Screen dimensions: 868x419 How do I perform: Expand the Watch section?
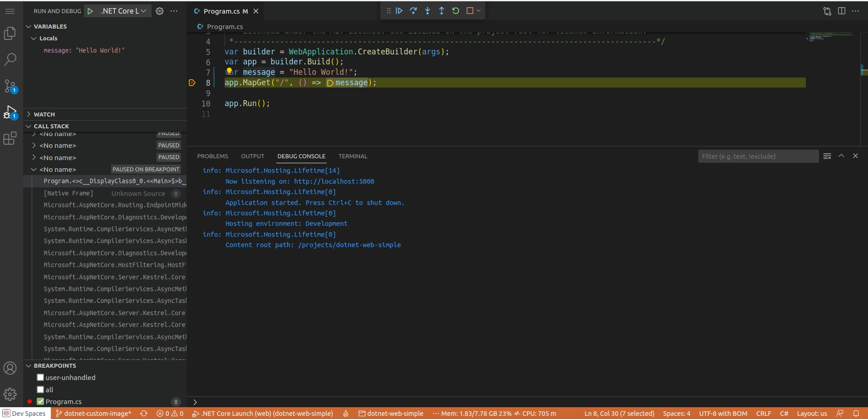pyautogui.click(x=44, y=114)
